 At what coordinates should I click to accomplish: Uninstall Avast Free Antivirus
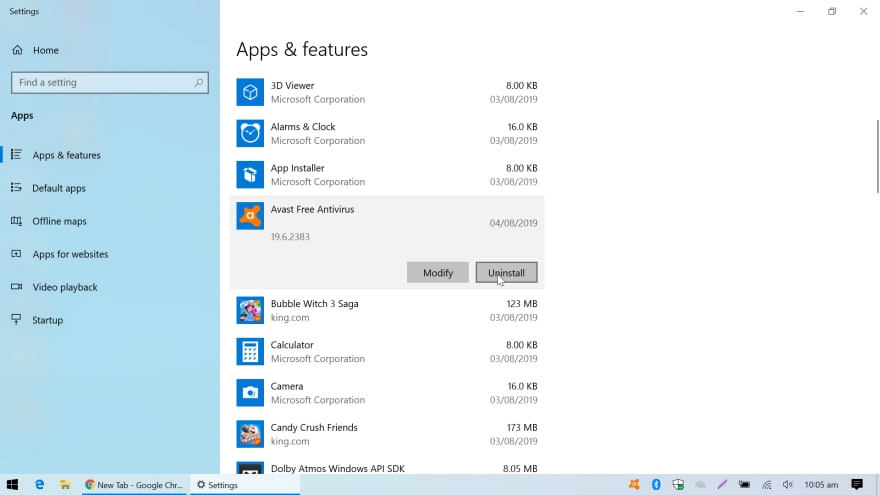506,272
